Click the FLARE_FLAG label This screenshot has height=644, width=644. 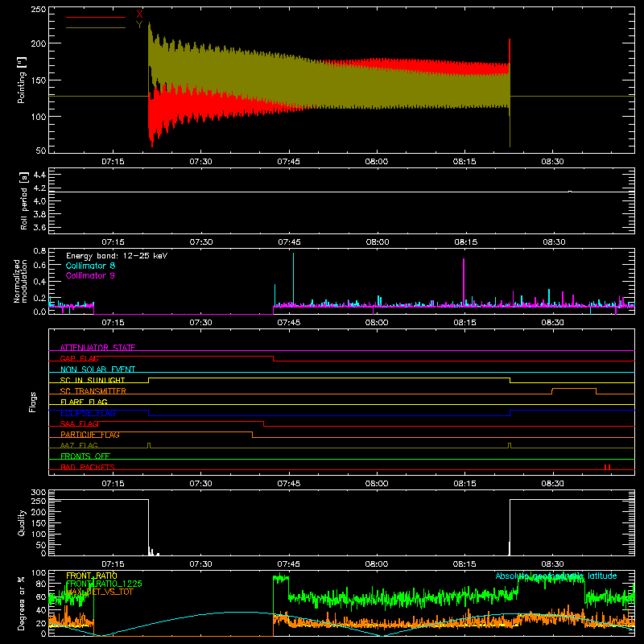pyautogui.click(x=84, y=402)
